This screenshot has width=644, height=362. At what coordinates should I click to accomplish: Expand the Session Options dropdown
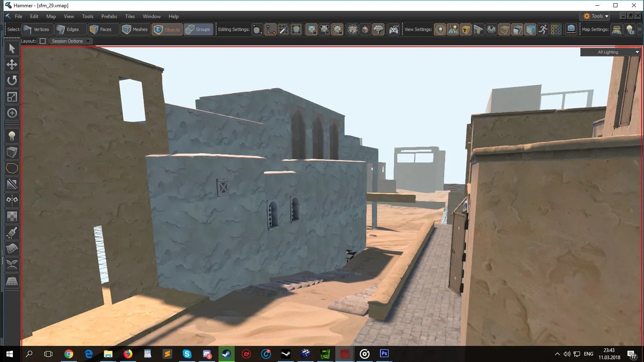point(71,41)
